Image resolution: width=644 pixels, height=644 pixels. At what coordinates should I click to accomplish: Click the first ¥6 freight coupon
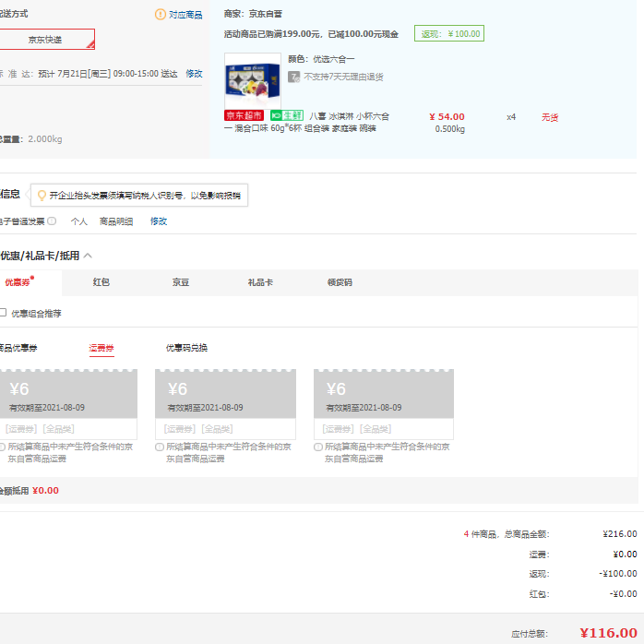coord(68,404)
